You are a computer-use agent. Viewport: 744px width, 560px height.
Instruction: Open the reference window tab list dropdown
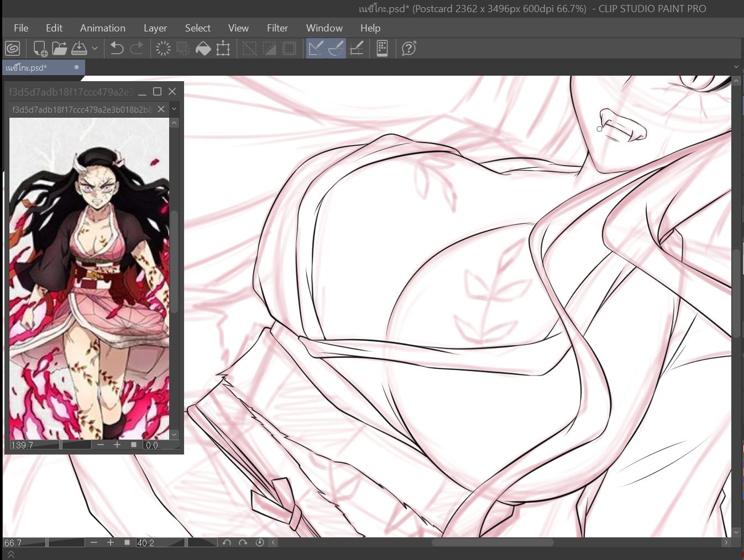point(174,109)
